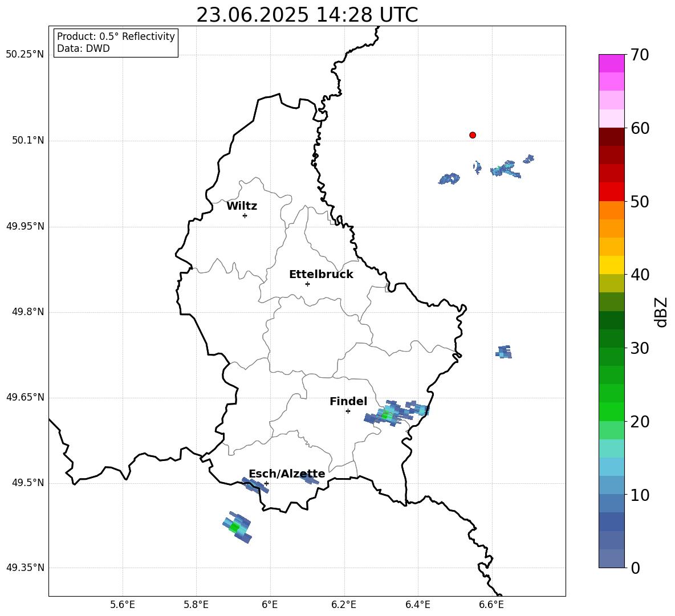Click the title '23.06.2025 14:28 UTC'
Image resolution: width=675 pixels, height=616 pixels.
[x=307, y=15]
